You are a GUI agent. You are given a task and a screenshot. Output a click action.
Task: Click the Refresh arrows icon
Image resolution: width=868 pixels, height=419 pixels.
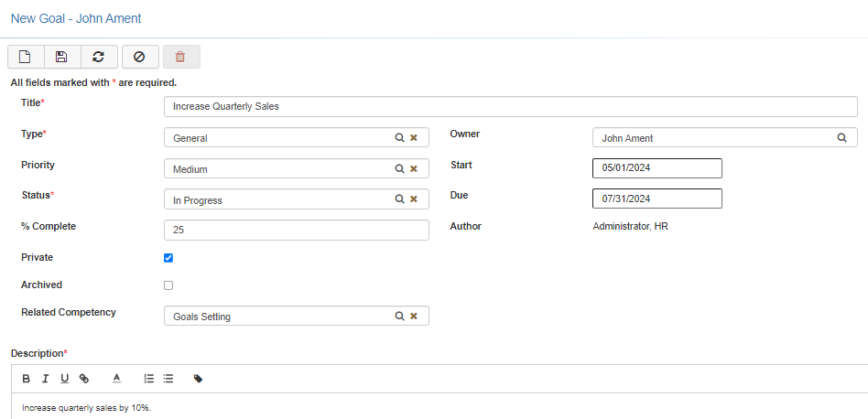point(98,57)
